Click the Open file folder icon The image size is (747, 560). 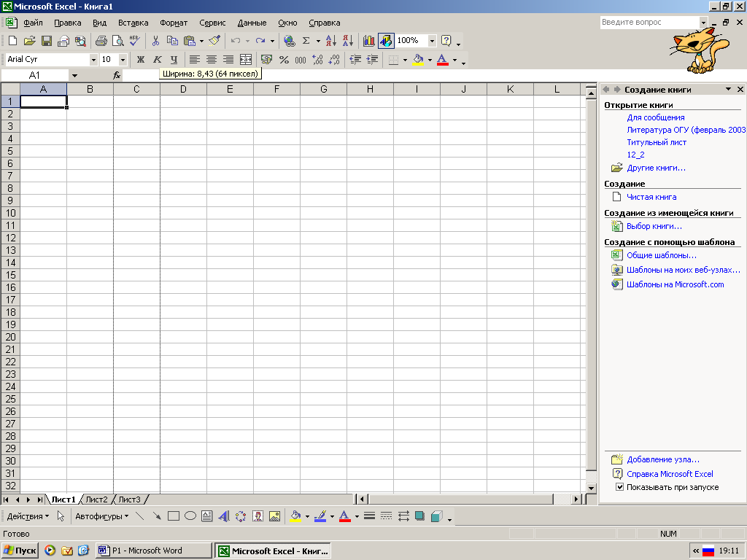tap(29, 41)
